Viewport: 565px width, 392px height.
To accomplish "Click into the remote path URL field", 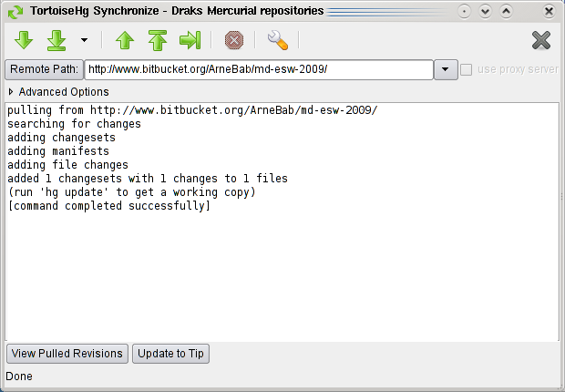I will point(258,70).
